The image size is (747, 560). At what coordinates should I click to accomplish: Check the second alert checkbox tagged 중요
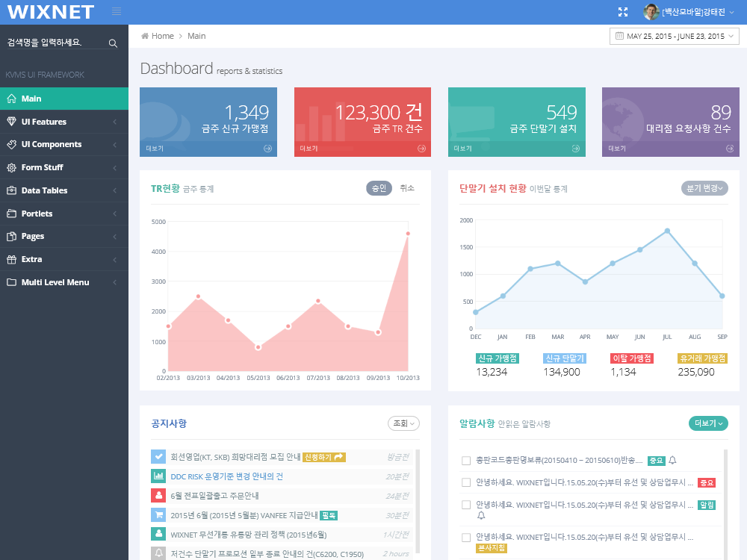466,482
